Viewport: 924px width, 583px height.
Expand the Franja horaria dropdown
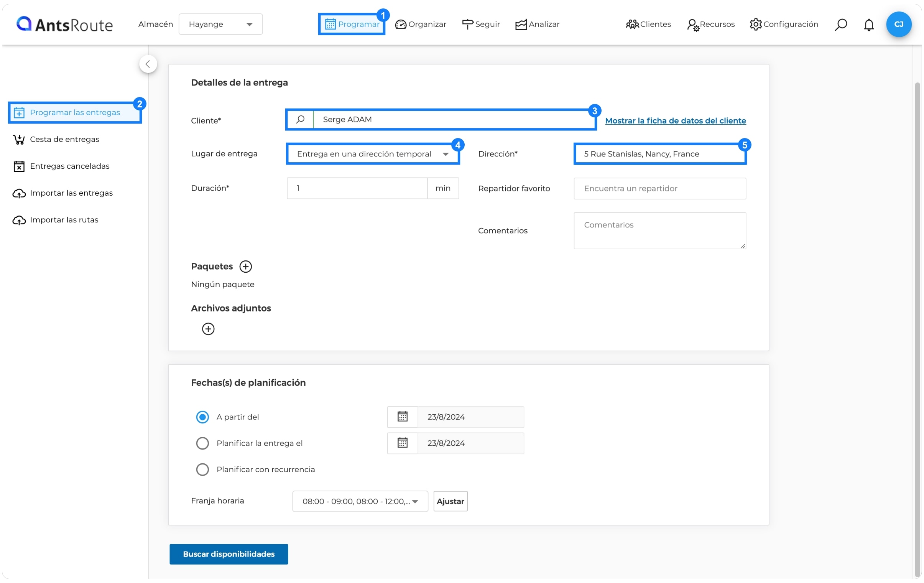(360, 501)
